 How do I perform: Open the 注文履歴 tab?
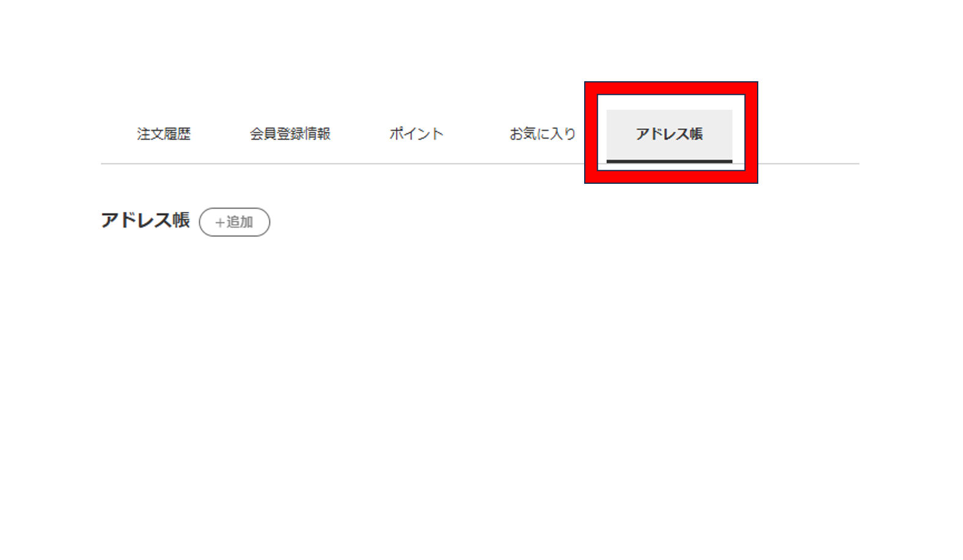pyautogui.click(x=164, y=134)
